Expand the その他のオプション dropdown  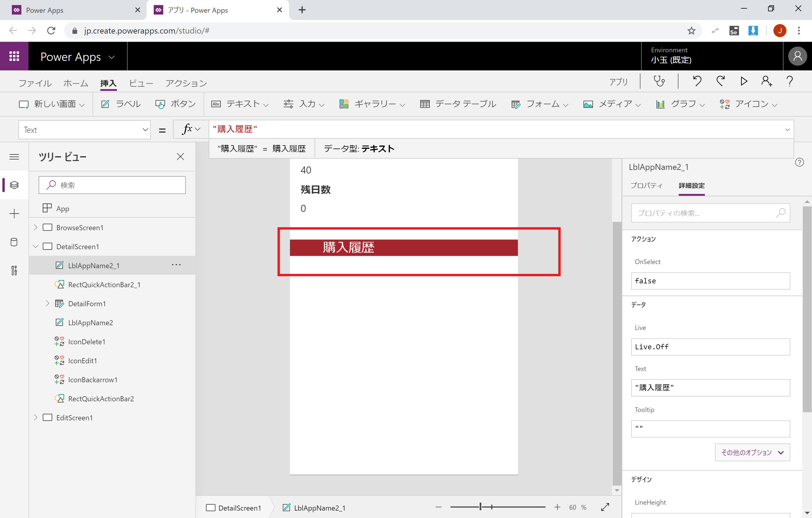click(x=752, y=452)
